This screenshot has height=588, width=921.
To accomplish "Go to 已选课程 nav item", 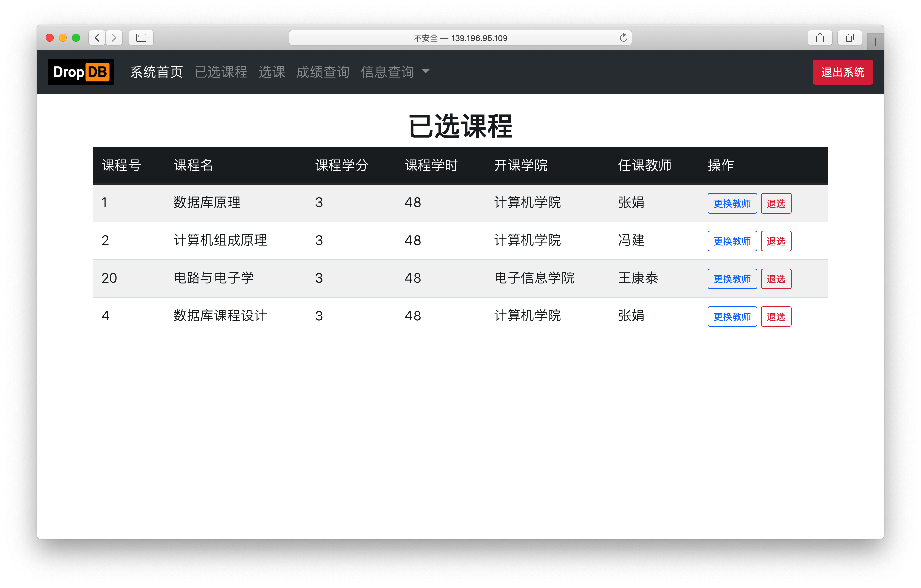I will pos(221,72).
